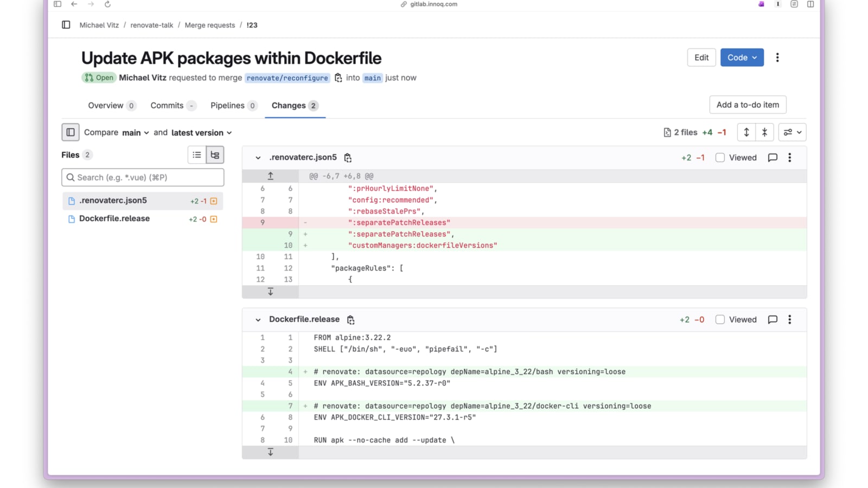Image resolution: width=868 pixels, height=488 pixels.
Task: Click the .renovaterc.json5 diff header file name
Action: [x=303, y=157]
